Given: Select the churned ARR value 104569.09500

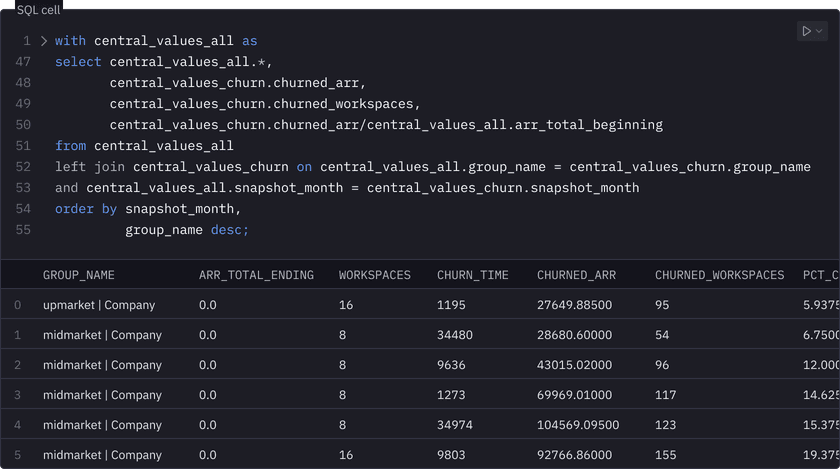Looking at the screenshot, I should pyautogui.click(x=577, y=425).
